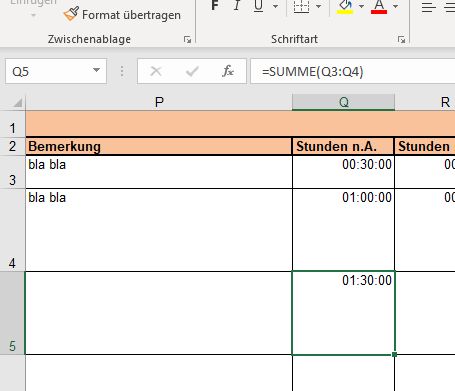Click the Select All corner triangle
The width and height of the screenshot is (455, 391).
point(17,102)
